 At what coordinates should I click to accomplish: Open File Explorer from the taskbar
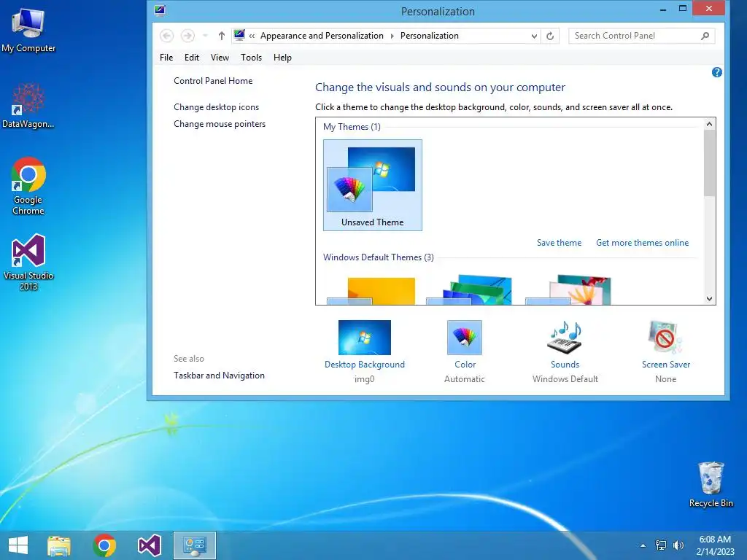click(x=59, y=545)
